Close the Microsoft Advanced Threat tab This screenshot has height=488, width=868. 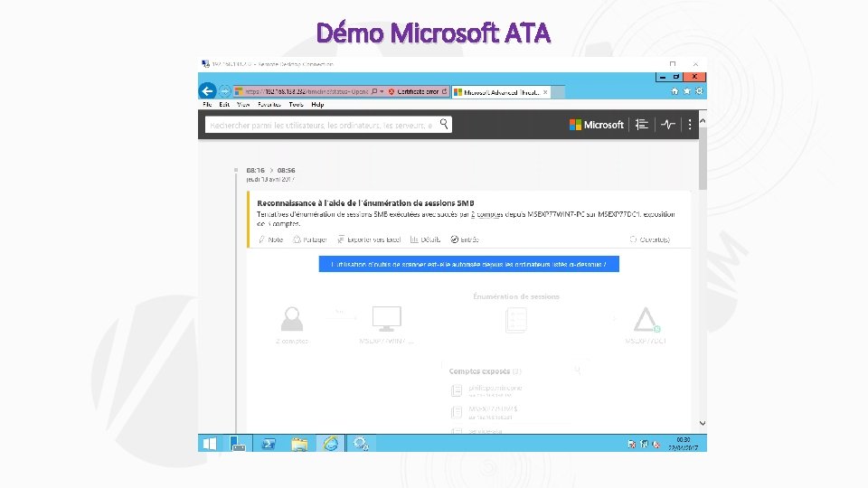pos(545,92)
